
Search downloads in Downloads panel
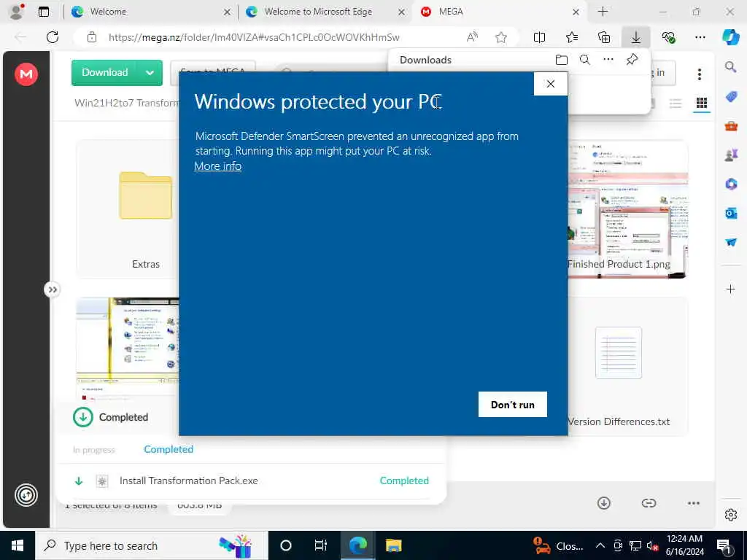(x=584, y=60)
